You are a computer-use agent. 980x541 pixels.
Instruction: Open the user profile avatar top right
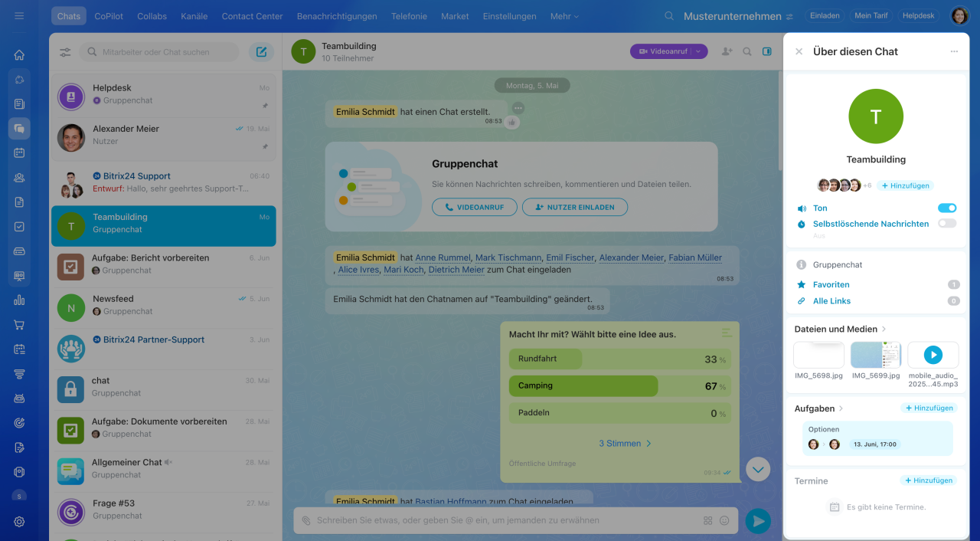tap(959, 15)
